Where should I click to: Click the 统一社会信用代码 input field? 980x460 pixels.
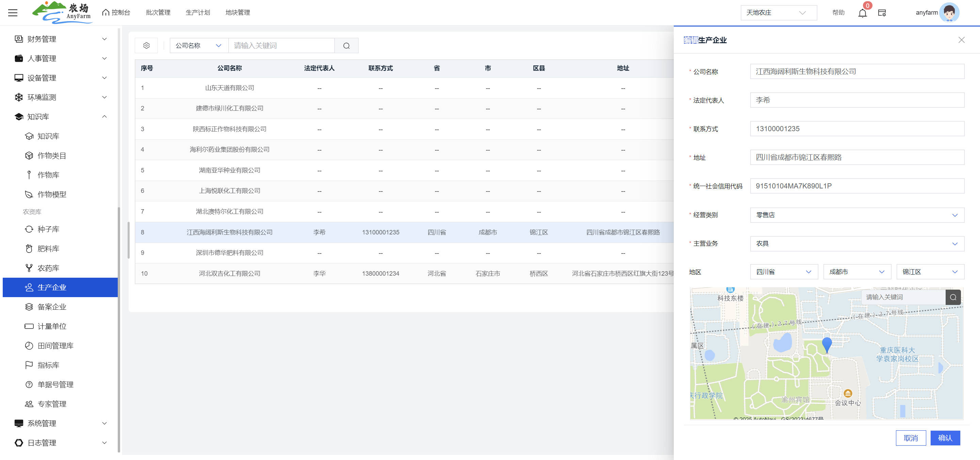(857, 186)
